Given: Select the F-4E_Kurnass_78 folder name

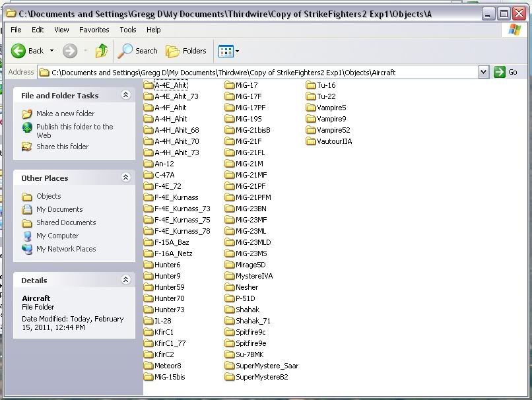Looking at the screenshot, I should [x=182, y=231].
